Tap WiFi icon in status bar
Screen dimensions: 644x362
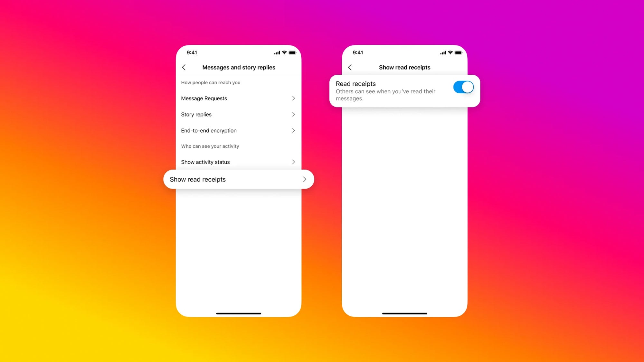click(x=283, y=53)
